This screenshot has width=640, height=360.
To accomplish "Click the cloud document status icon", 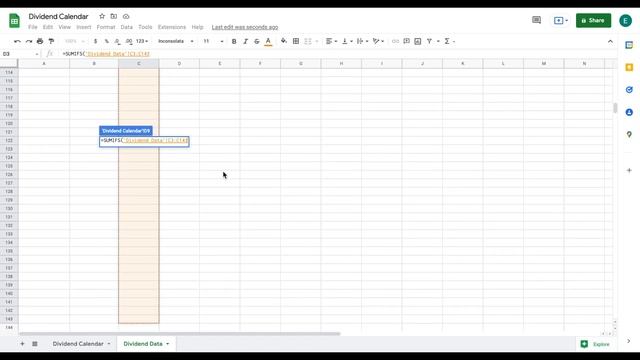I will point(126,16).
